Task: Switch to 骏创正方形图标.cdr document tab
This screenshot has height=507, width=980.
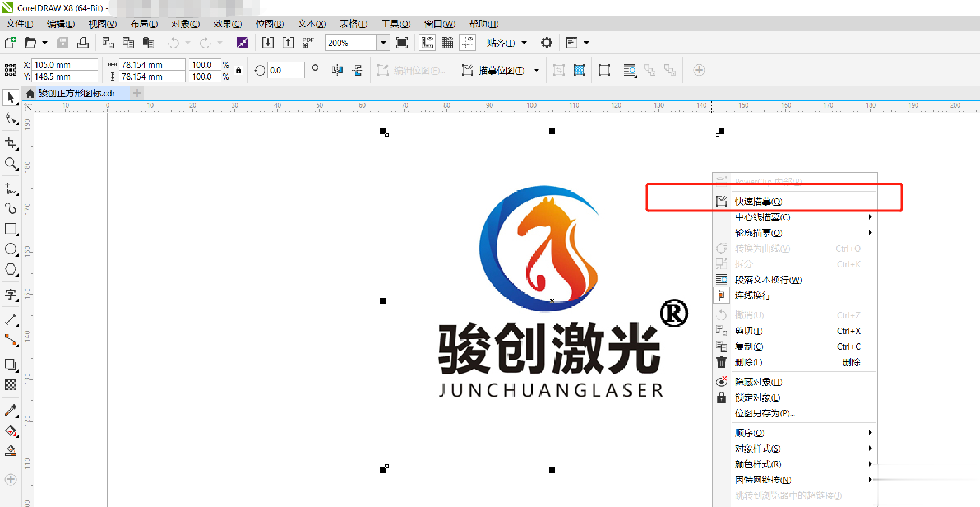Action: [76, 93]
